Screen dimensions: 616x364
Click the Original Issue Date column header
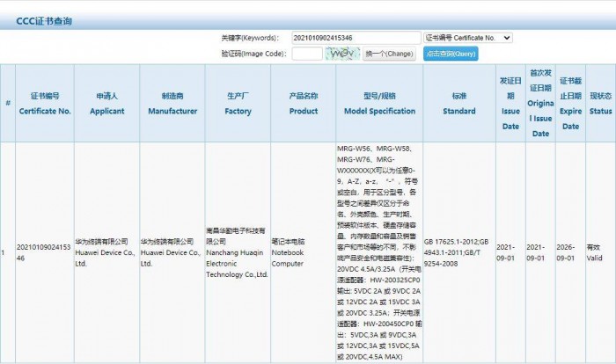[540, 103]
